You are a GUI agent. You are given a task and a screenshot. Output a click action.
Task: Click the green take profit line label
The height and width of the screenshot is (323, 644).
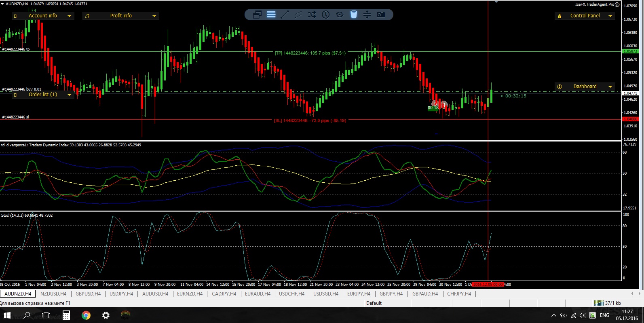click(x=310, y=53)
